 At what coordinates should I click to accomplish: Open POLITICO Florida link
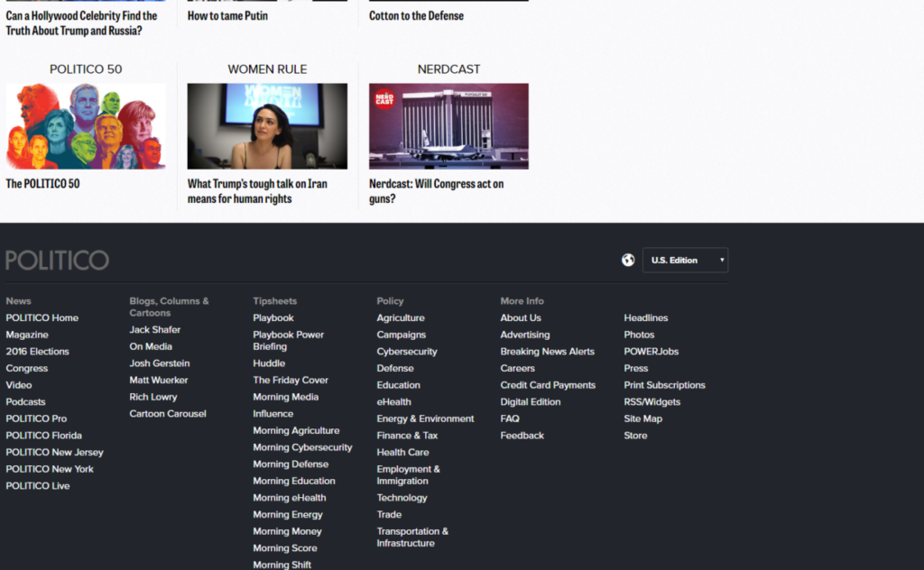point(43,436)
